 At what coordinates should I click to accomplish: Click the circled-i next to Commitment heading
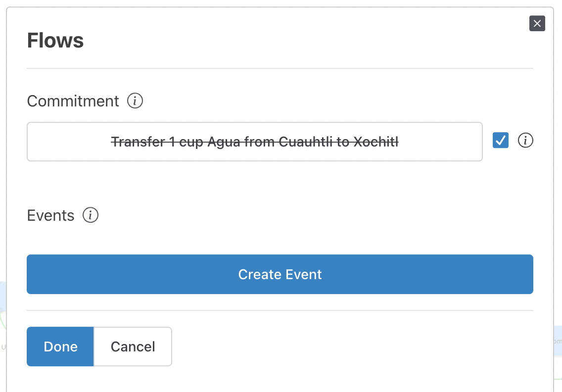136,100
